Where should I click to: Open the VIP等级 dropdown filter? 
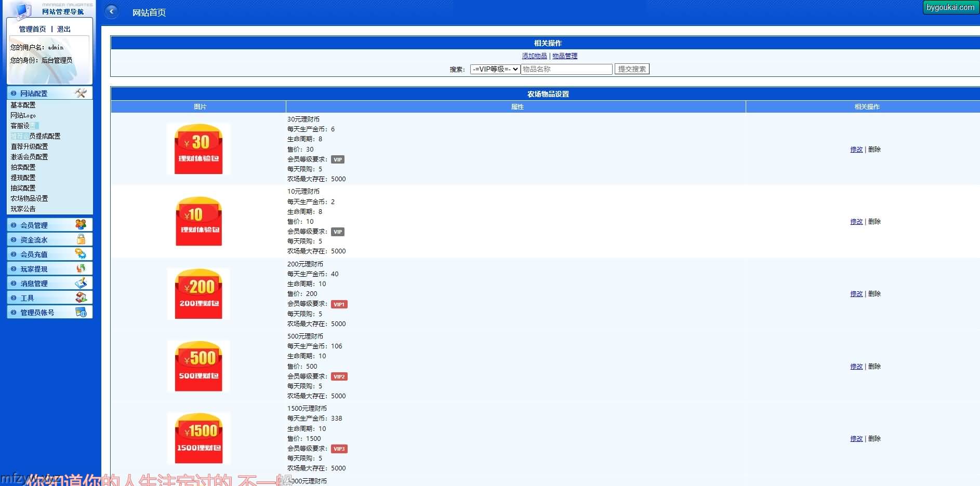pos(495,69)
